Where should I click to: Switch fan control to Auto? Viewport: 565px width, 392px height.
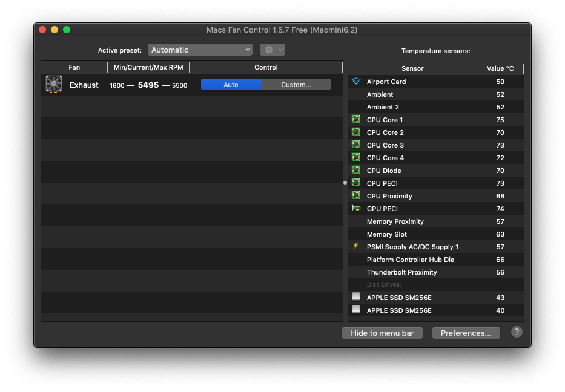[231, 85]
